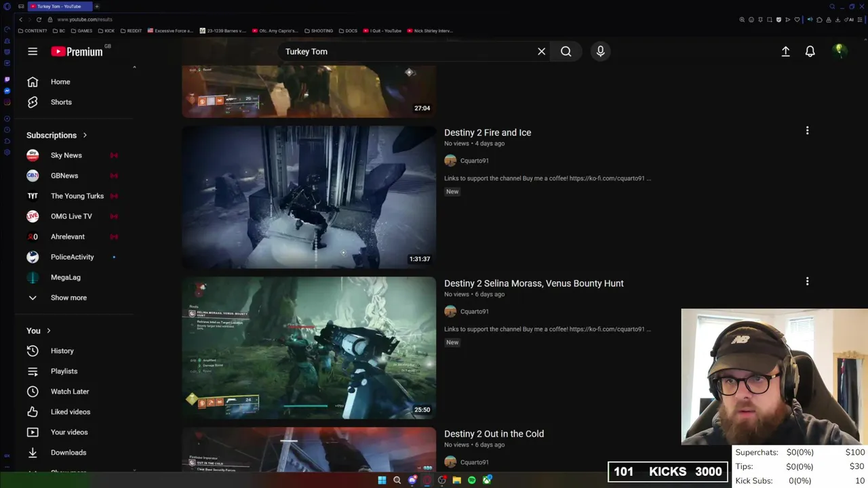The height and width of the screenshot is (488, 868).
Task: Open GAMES bookmarks folder
Action: (81, 30)
